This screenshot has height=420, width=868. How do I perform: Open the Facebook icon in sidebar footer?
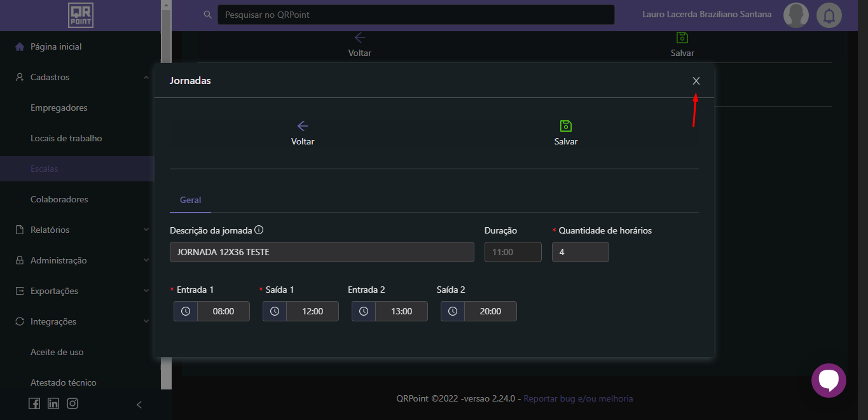point(34,403)
